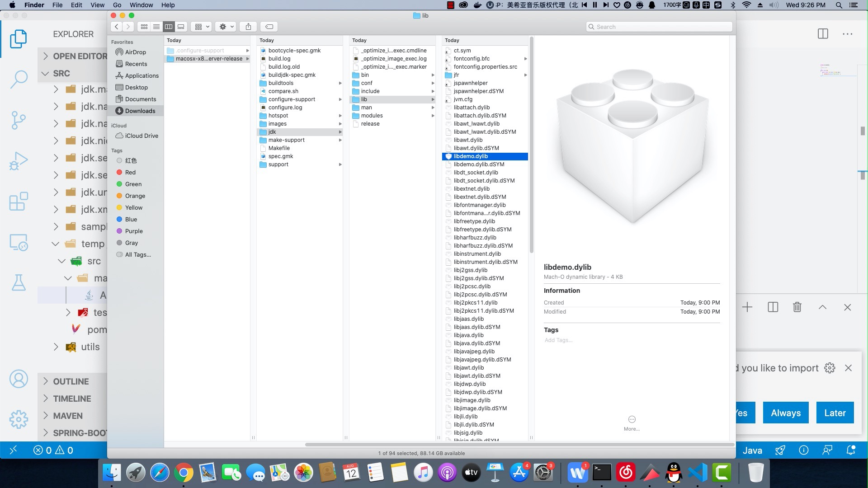Select the Purple tag in sidebar
Viewport: 868px width, 488px height.
click(134, 231)
